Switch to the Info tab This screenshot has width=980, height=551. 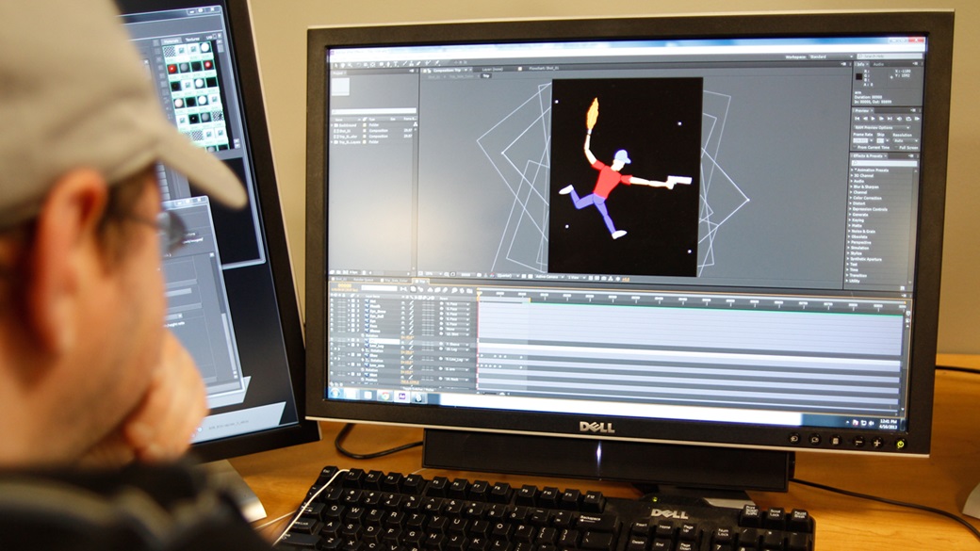pyautogui.click(x=860, y=64)
